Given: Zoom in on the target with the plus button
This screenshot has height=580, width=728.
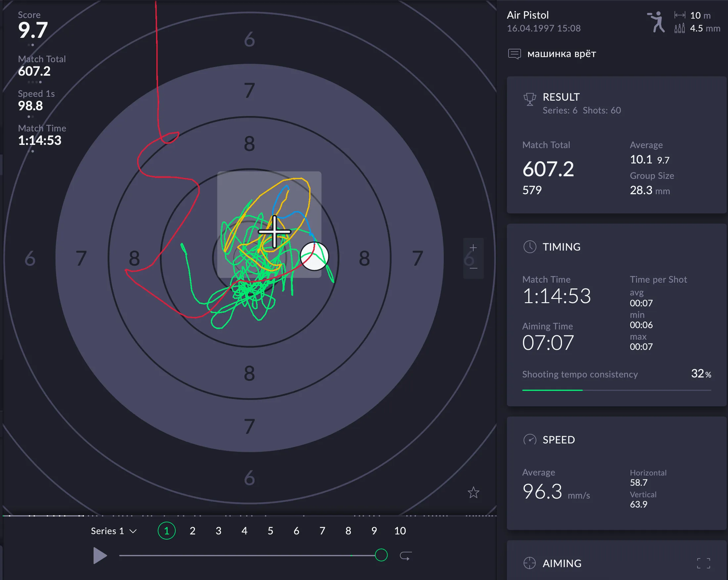Looking at the screenshot, I should point(474,247).
